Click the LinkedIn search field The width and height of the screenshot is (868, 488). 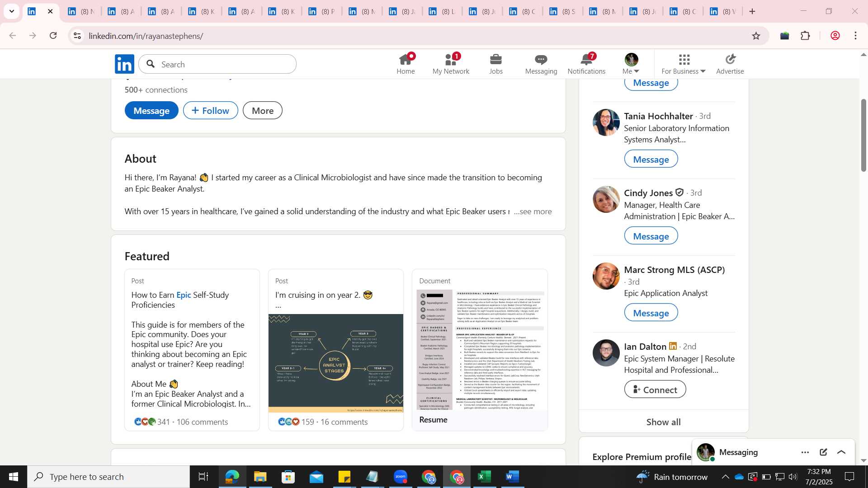tap(217, 64)
